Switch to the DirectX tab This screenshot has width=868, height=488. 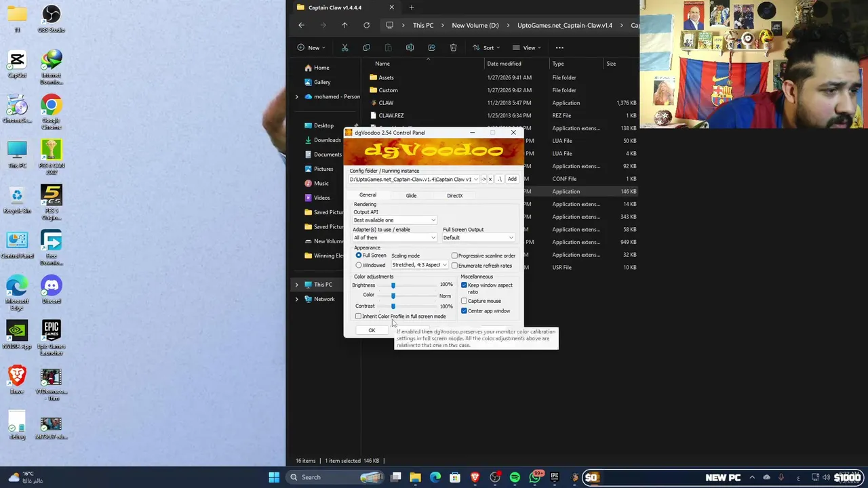pyautogui.click(x=454, y=195)
